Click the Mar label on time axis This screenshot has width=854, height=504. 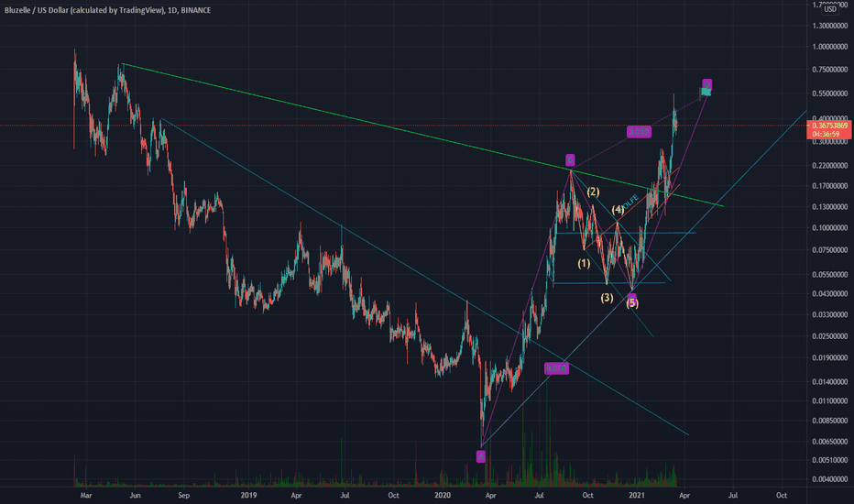tap(85, 495)
